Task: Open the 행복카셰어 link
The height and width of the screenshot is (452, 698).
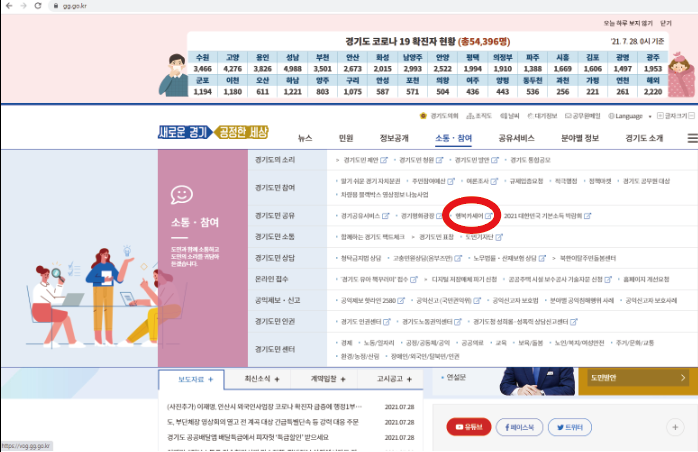Action: [469, 215]
